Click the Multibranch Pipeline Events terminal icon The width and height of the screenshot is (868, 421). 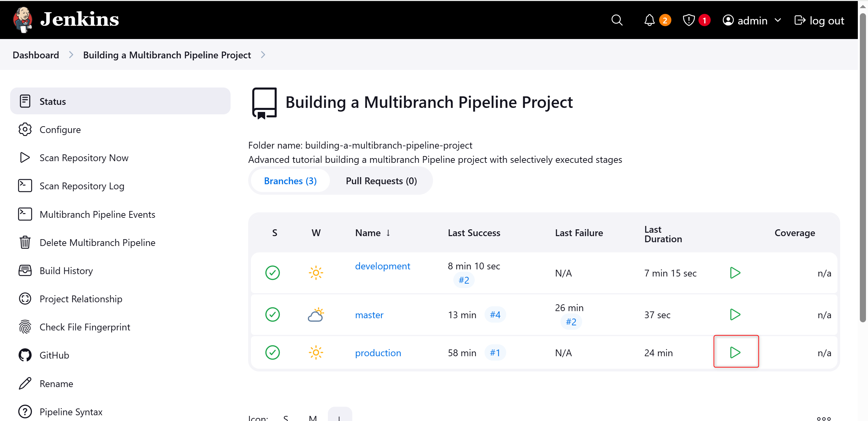(x=25, y=214)
